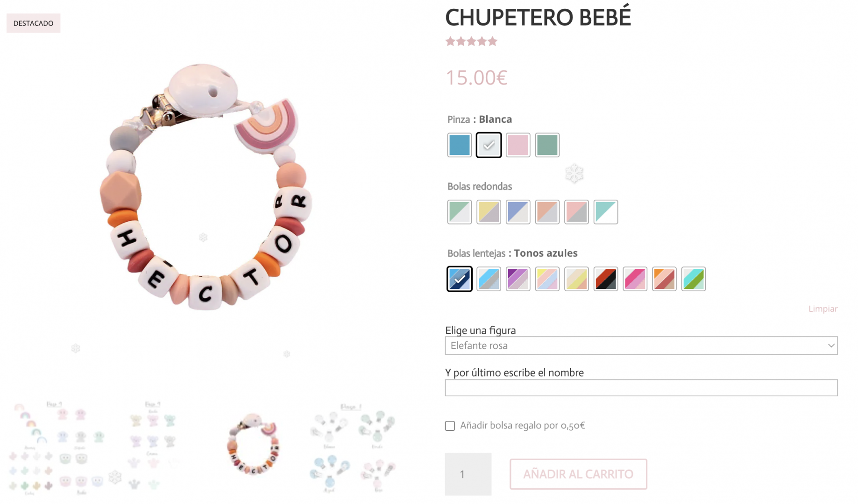Select the pink Pinza clip swatch
This screenshot has width=858, height=504.
(x=518, y=145)
